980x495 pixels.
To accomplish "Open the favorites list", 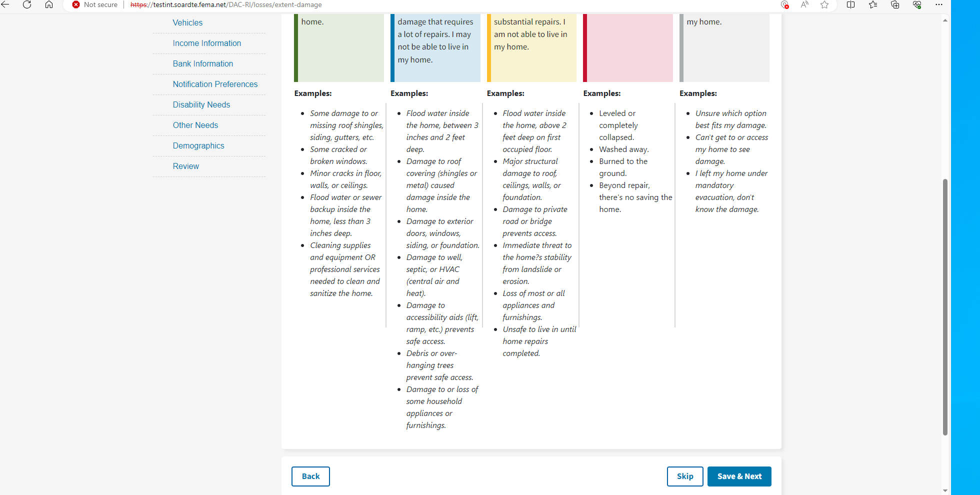I will click(873, 5).
